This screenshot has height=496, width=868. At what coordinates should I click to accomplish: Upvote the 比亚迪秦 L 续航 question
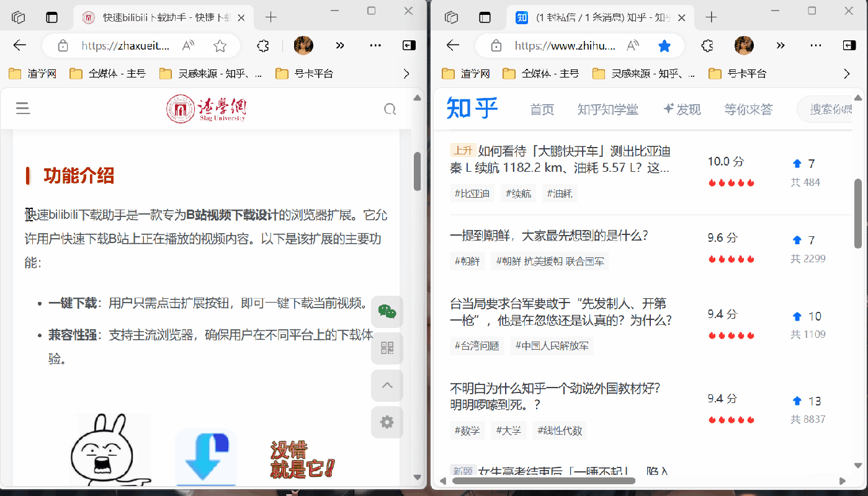point(797,163)
